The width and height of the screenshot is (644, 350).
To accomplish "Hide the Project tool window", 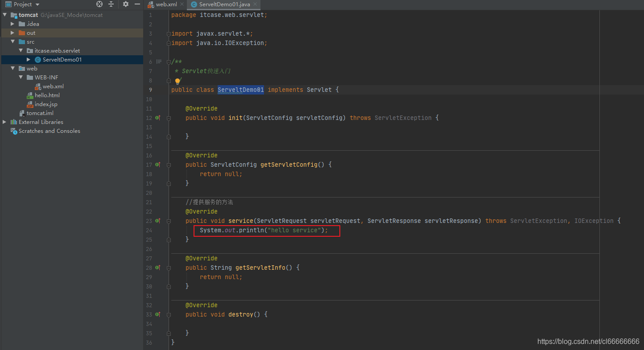I will pyautogui.click(x=138, y=4).
